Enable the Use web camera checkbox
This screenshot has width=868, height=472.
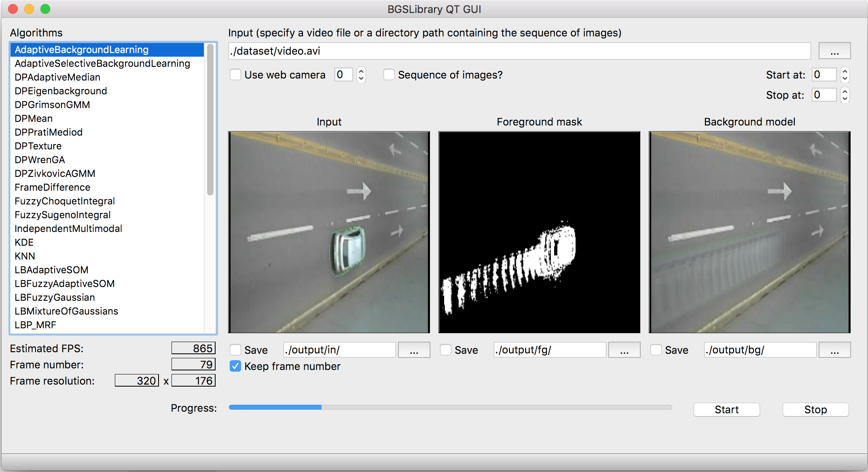pos(235,75)
